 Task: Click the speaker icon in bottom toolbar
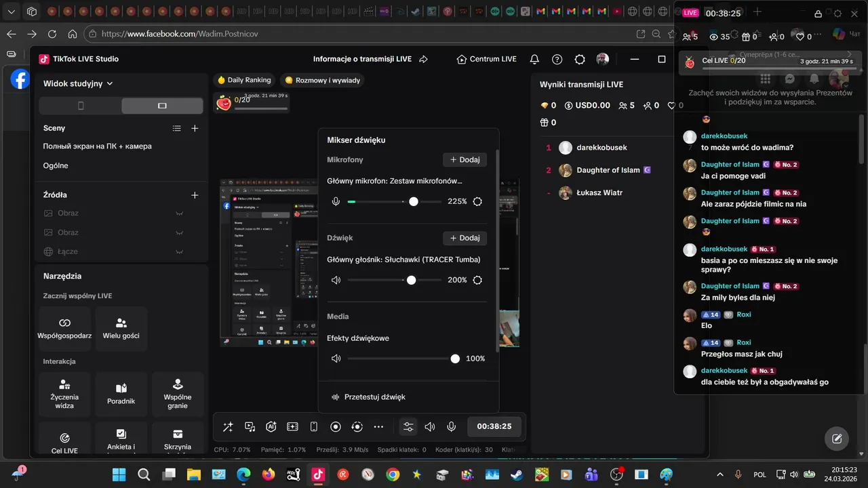coord(429,427)
